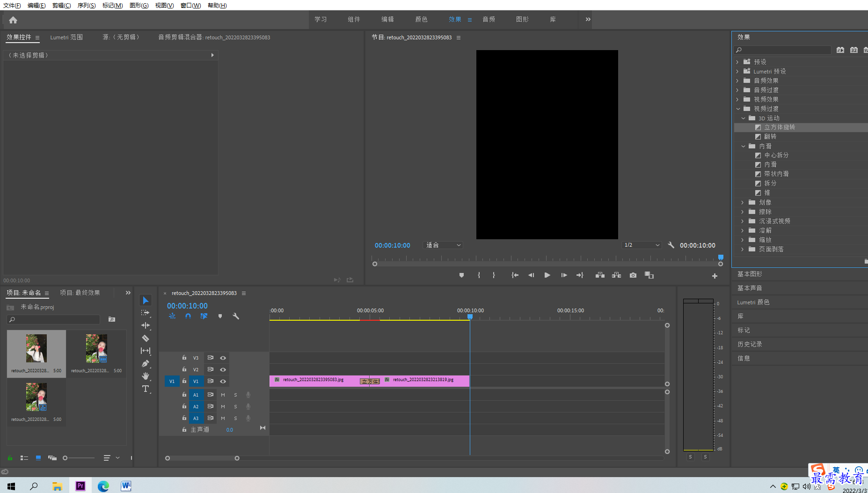Switch to 颜色 workspace
This screenshot has width=868, height=493.
click(x=421, y=19)
